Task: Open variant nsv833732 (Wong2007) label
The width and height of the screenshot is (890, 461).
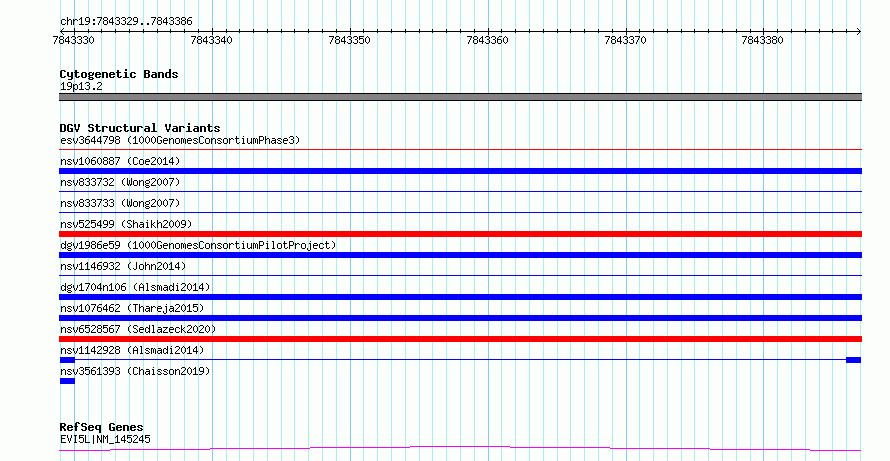Action: point(120,182)
